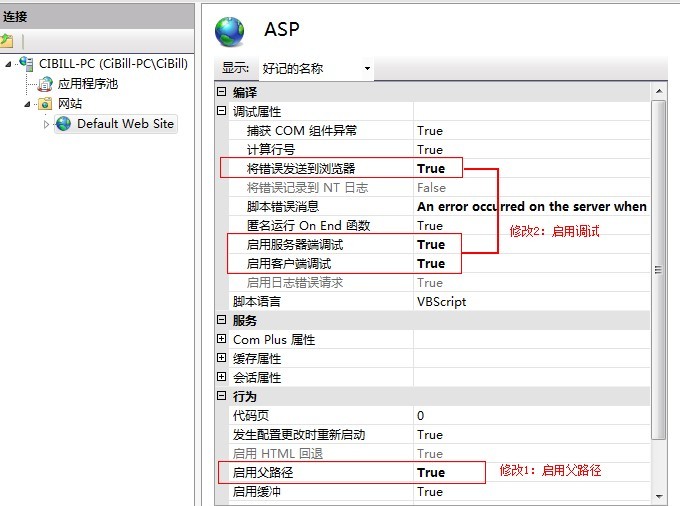The width and height of the screenshot is (680, 506).
Task: Click the code page value 0
Action: tap(421, 416)
